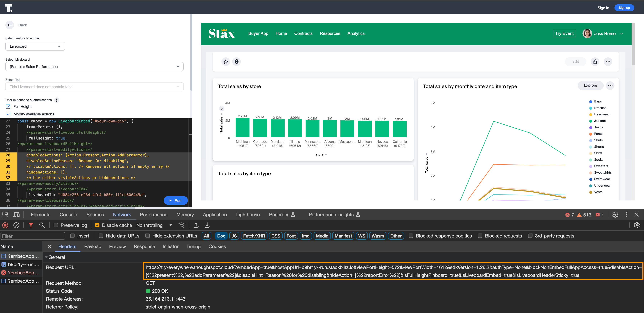Uncheck the Disable cache checkbox
This screenshot has height=313, width=644.
(97, 225)
